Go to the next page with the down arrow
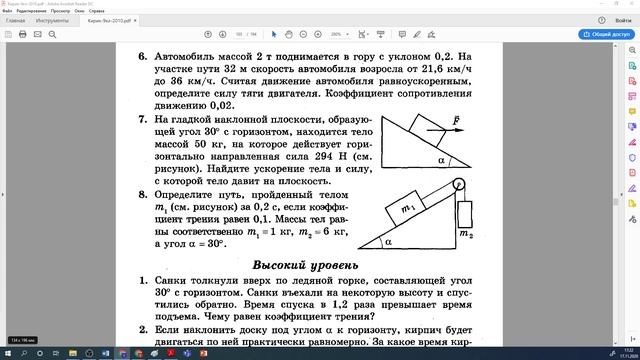Viewport: 640px width, 360px height. click(222, 35)
